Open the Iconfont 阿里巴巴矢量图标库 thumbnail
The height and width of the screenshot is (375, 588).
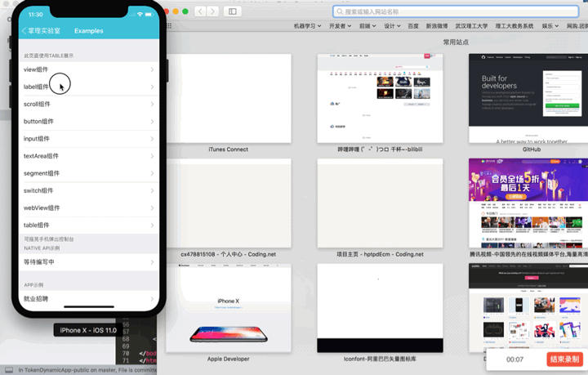click(x=380, y=308)
